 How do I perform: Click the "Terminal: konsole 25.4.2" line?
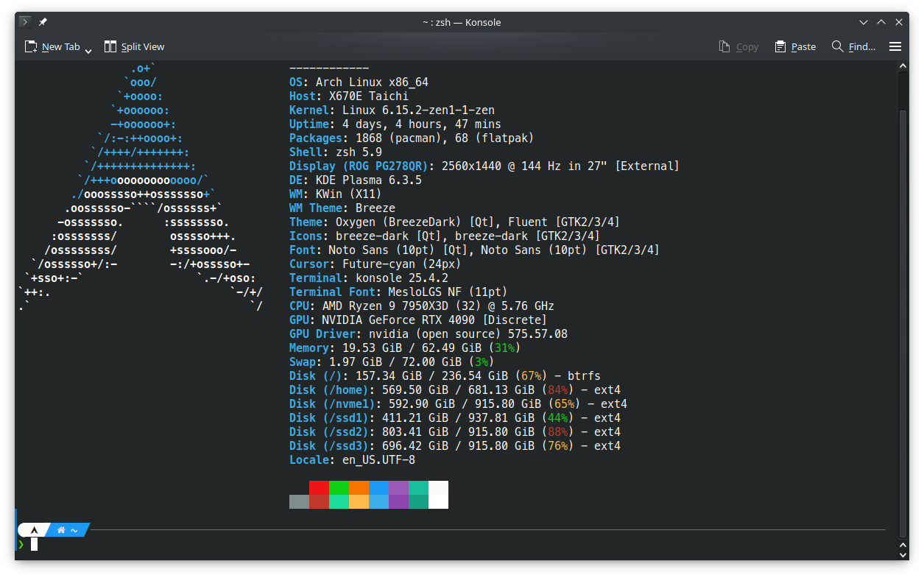[x=369, y=278]
